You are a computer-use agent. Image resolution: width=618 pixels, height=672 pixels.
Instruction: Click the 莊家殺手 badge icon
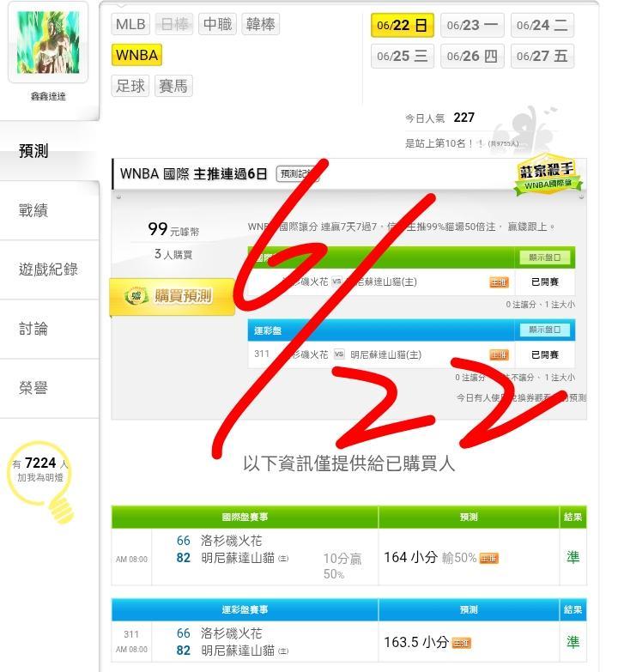point(548,175)
